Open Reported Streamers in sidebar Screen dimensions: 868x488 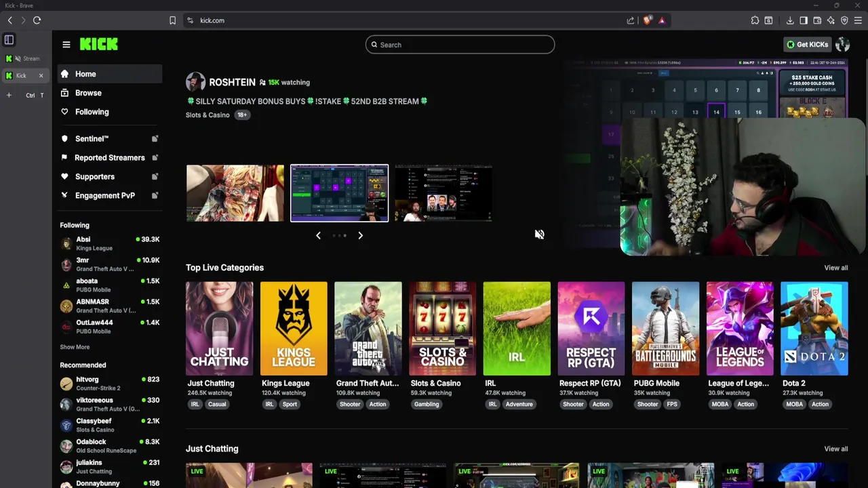click(110, 157)
